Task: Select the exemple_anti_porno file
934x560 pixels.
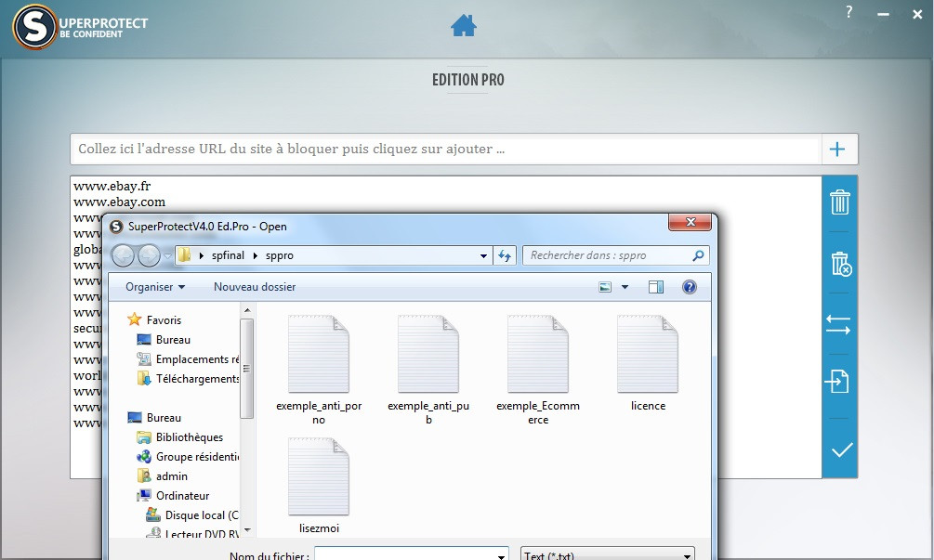Action: (x=319, y=370)
